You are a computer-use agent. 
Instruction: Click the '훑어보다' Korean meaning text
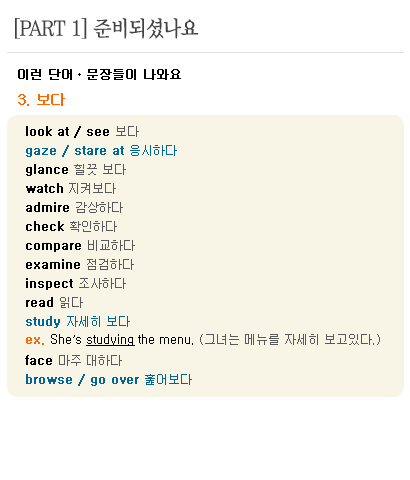pos(168,380)
